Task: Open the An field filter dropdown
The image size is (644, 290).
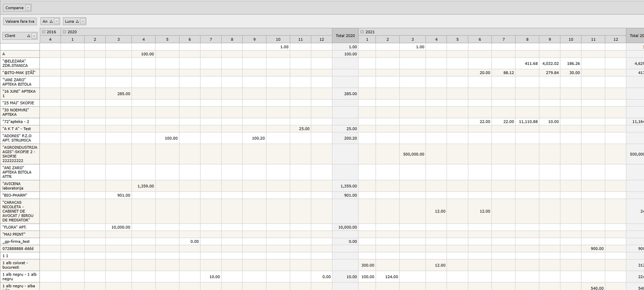Action: 56,21
